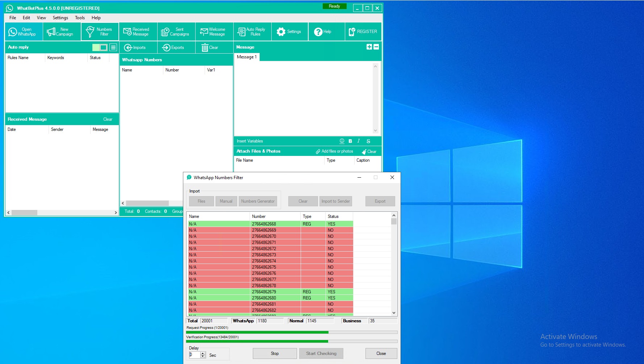Click Files import button in filter window
644x364 pixels.
[201, 201]
